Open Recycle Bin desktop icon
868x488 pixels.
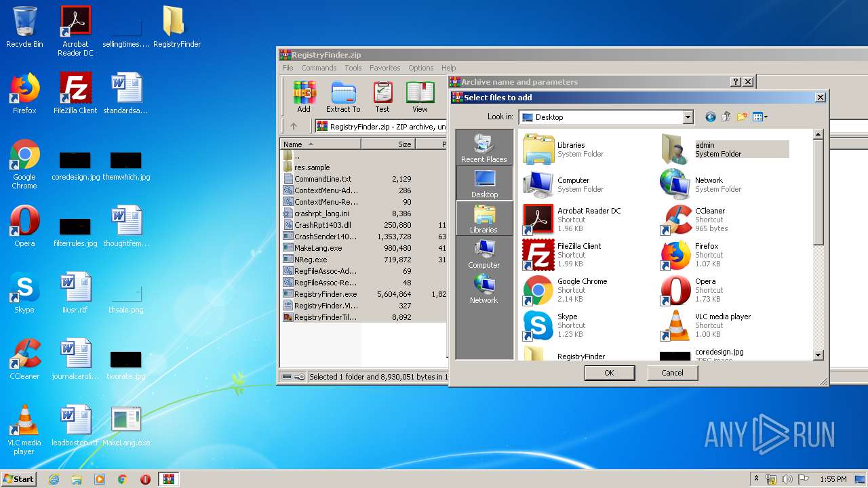(x=24, y=27)
